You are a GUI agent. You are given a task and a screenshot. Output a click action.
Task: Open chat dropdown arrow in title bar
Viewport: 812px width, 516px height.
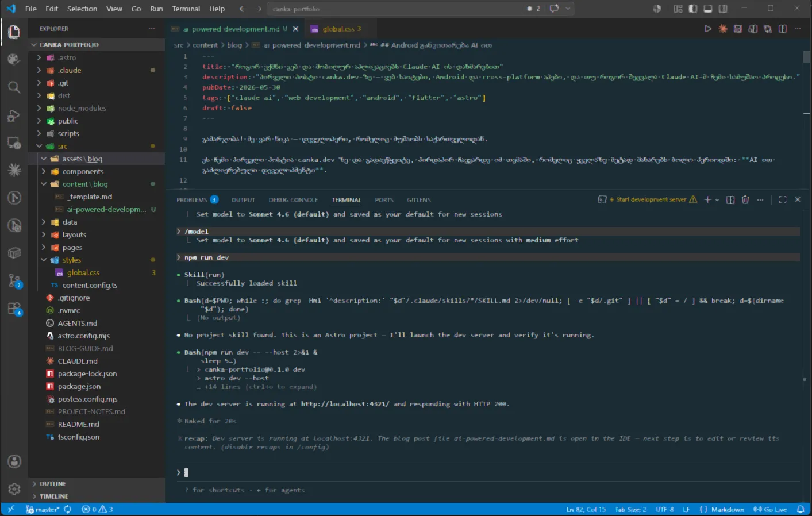coord(568,9)
